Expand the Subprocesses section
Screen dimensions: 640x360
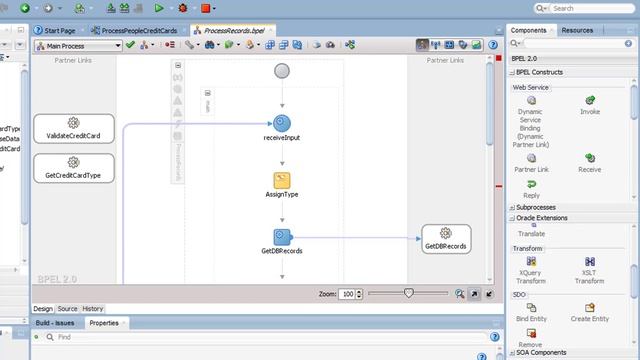tap(512, 208)
